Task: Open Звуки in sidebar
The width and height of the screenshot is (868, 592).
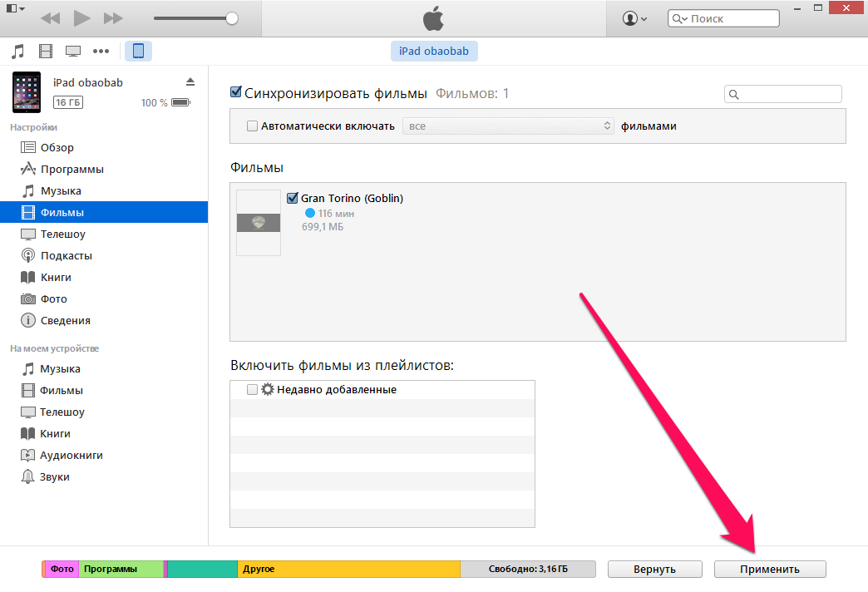Action: 104,476
